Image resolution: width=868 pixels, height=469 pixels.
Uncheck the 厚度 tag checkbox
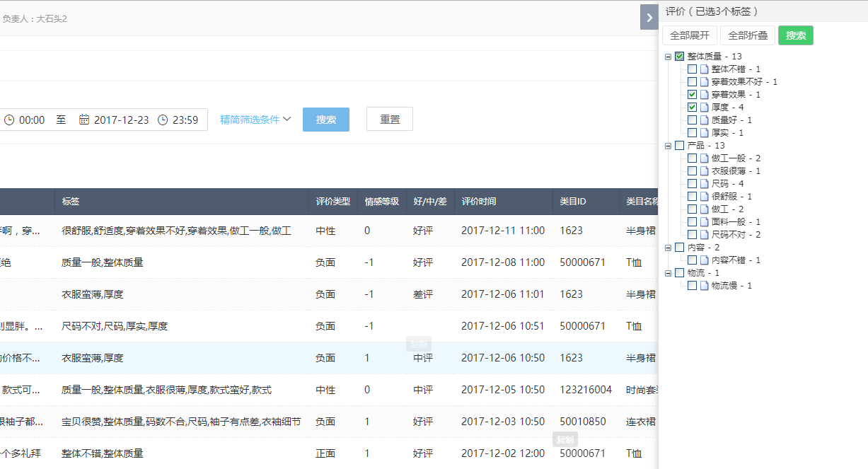692,108
